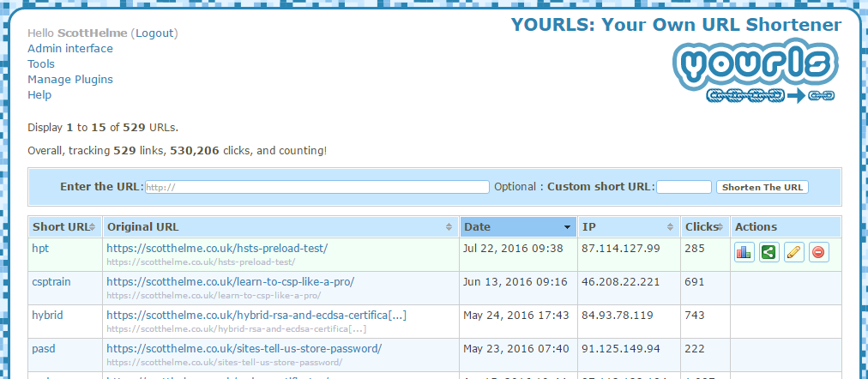Log out via the Logout link

(x=154, y=33)
